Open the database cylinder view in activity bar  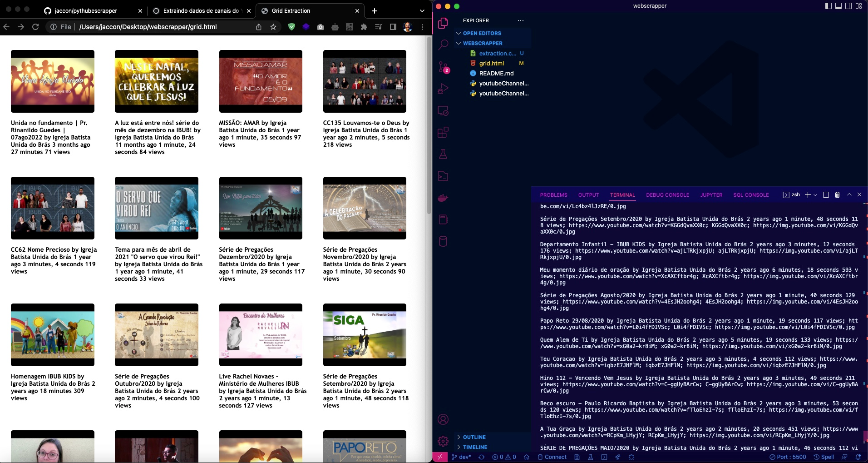[443, 241]
